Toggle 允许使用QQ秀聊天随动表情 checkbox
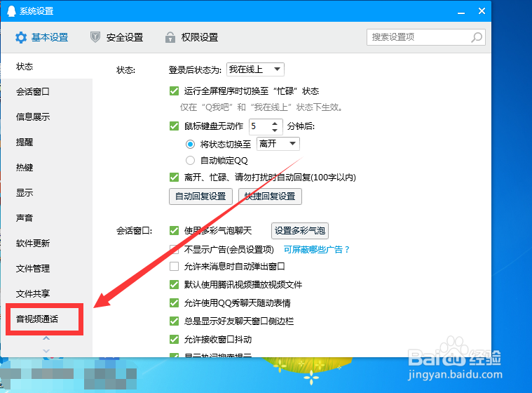Viewport: 532px width, 393px height. [x=174, y=303]
